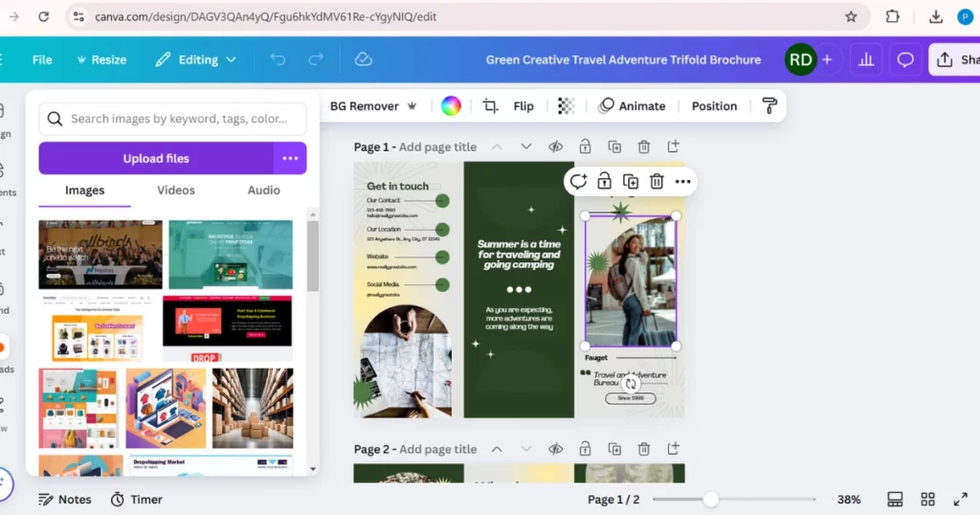Open grid view icon in bottom bar

point(927,500)
